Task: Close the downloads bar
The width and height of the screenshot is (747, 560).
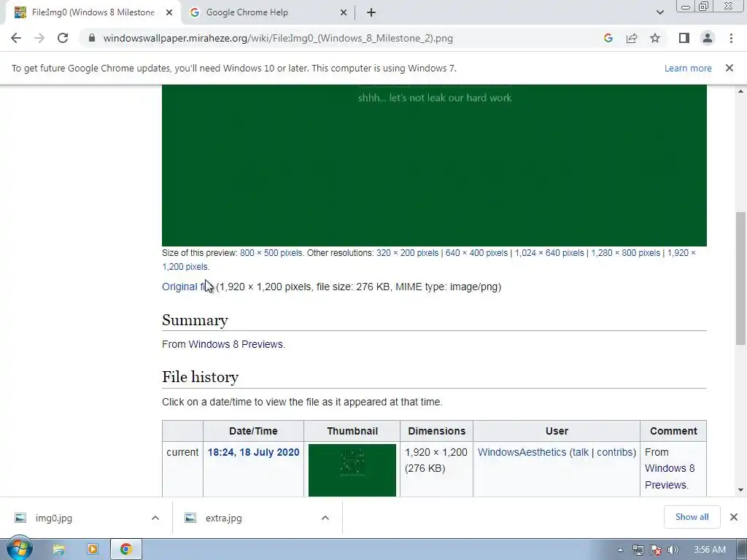Action: coord(734,517)
